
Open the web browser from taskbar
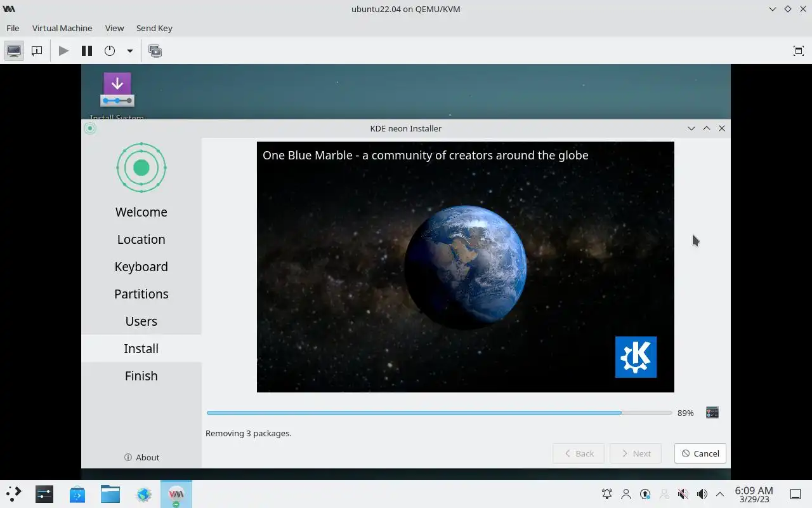tap(143, 494)
